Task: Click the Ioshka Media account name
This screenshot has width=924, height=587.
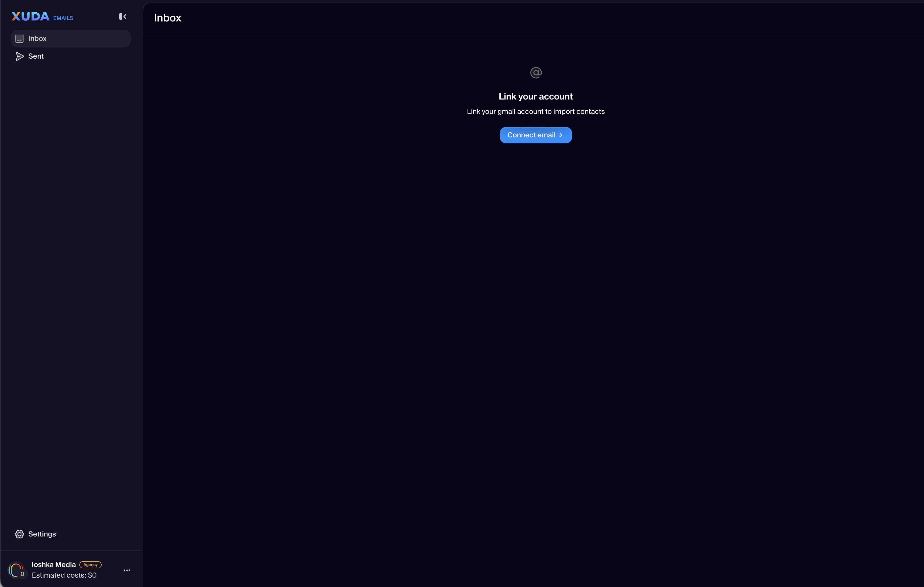Action: coord(54,564)
